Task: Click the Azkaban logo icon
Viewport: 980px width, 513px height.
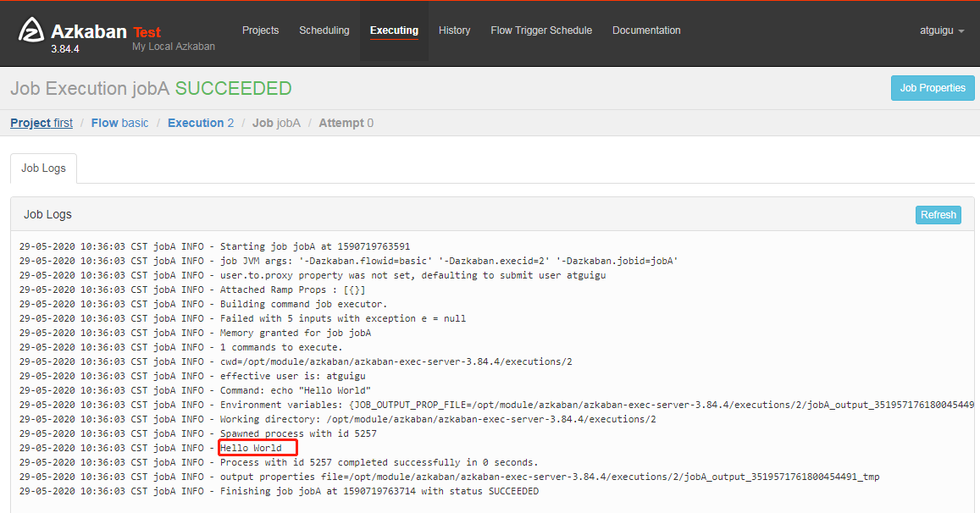Action: click(x=31, y=30)
